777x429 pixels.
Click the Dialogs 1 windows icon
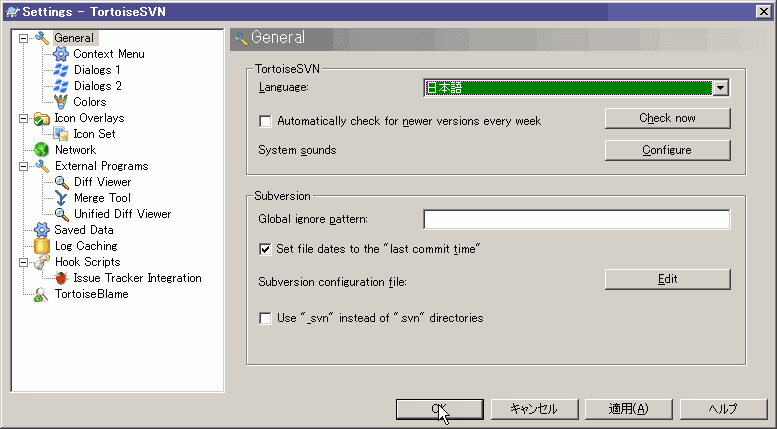tap(60, 70)
